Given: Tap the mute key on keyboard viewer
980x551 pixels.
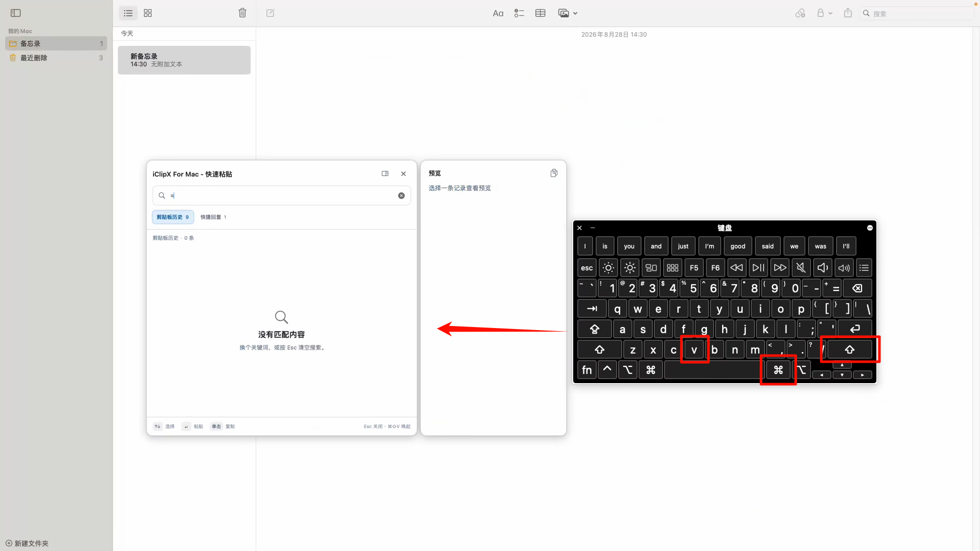Looking at the screenshot, I should pyautogui.click(x=801, y=268).
